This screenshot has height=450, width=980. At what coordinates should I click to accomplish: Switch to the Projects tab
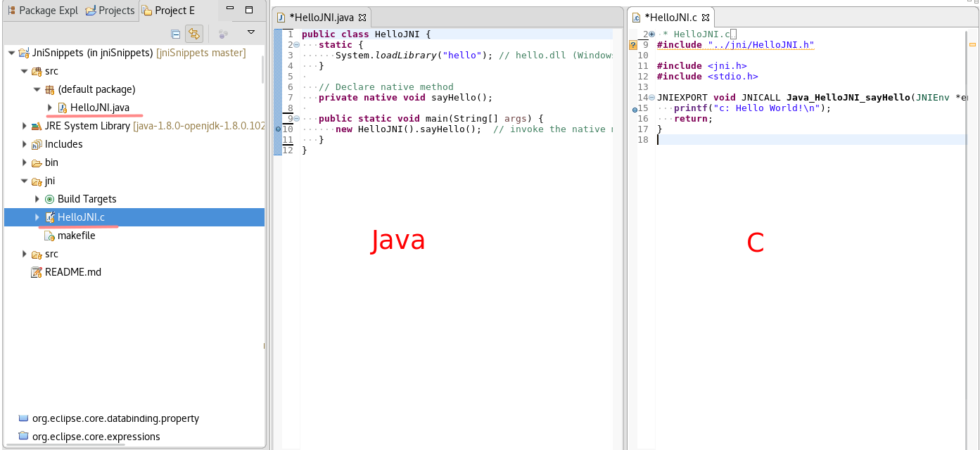(110, 11)
